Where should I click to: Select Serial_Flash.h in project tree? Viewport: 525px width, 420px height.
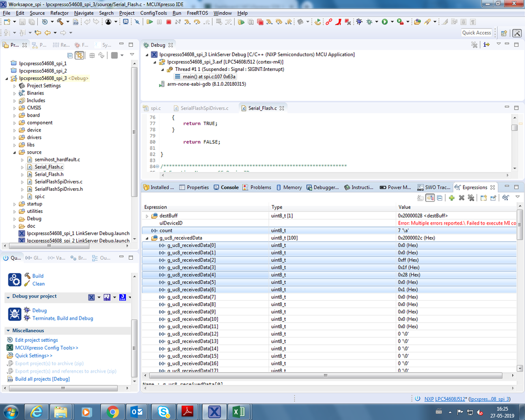pyautogui.click(x=49, y=174)
